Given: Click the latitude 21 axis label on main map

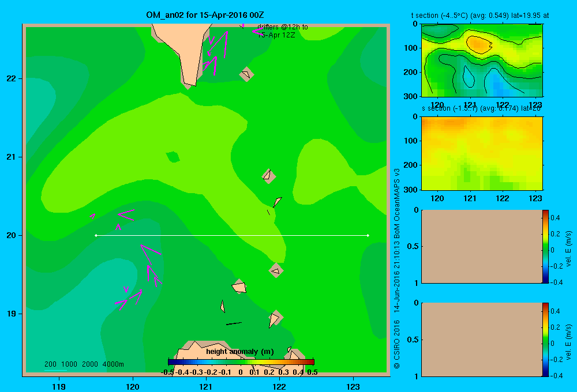Looking at the screenshot, I should tap(12, 157).
